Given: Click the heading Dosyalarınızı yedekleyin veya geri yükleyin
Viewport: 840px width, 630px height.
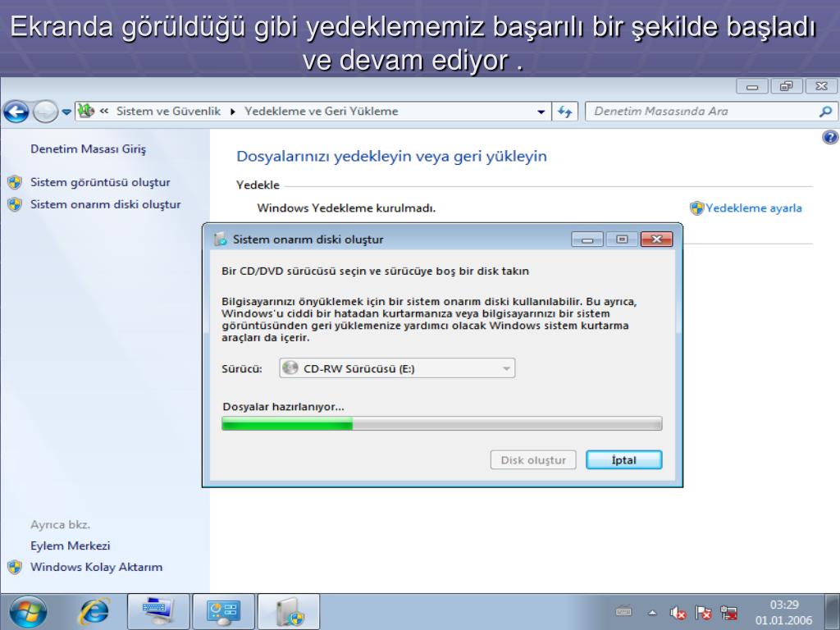Looking at the screenshot, I should pyautogui.click(x=391, y=156).
